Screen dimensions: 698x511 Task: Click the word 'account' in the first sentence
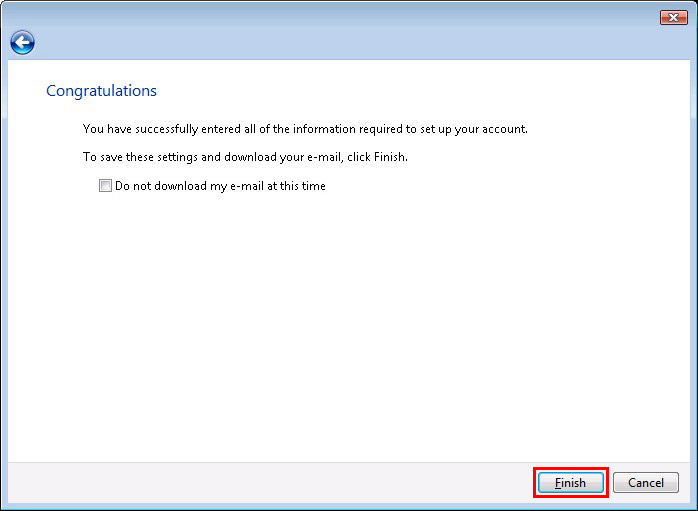click(x=502, y=129)
